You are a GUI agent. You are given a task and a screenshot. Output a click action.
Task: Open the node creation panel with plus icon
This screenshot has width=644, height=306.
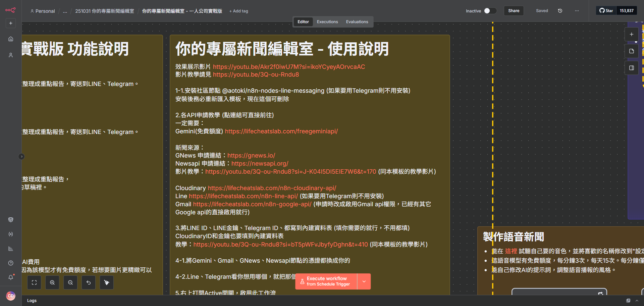[632, 34]
